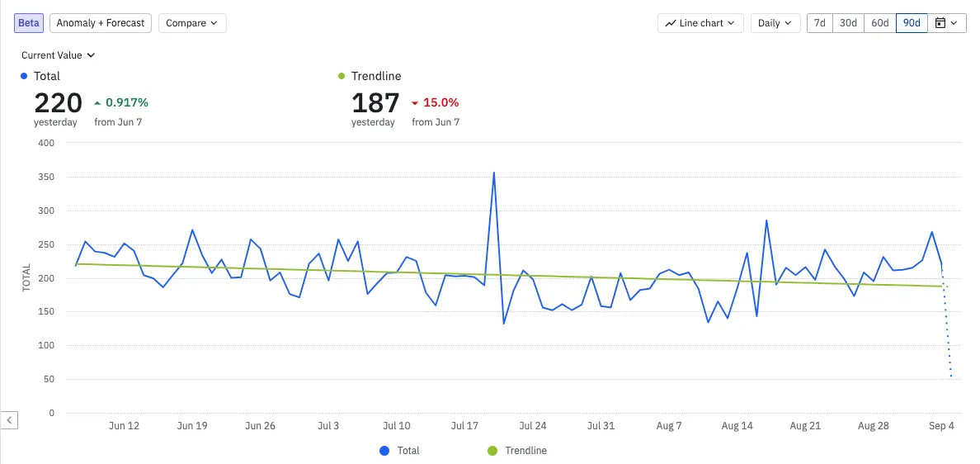This screenshot has width=980, height=464.
Task: Open the Line chart type dropdown
Action: pyautogui.click(x=700, y=23)
